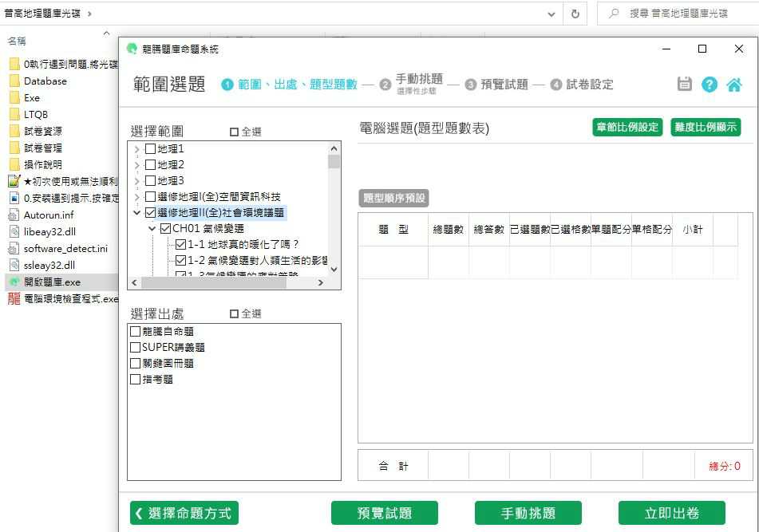Image resolution: width=759 pixels, height=532 pixels.
Task: Click the green app logo in the title bar
Action: coord(132,49)
